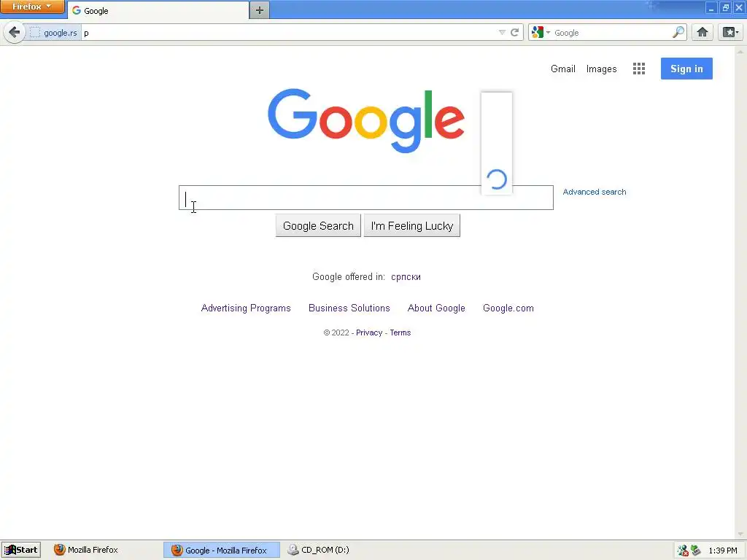The image size is (747, 560).
Task: Focus the main Google search box
Action: coord(366,198)
